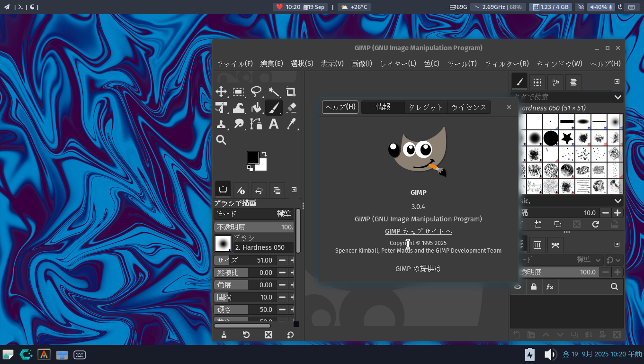This screenshot has width=644, height=364.
Task: Adjust the 不透明度 opacity slider in tool options
Action: point(254,227)
